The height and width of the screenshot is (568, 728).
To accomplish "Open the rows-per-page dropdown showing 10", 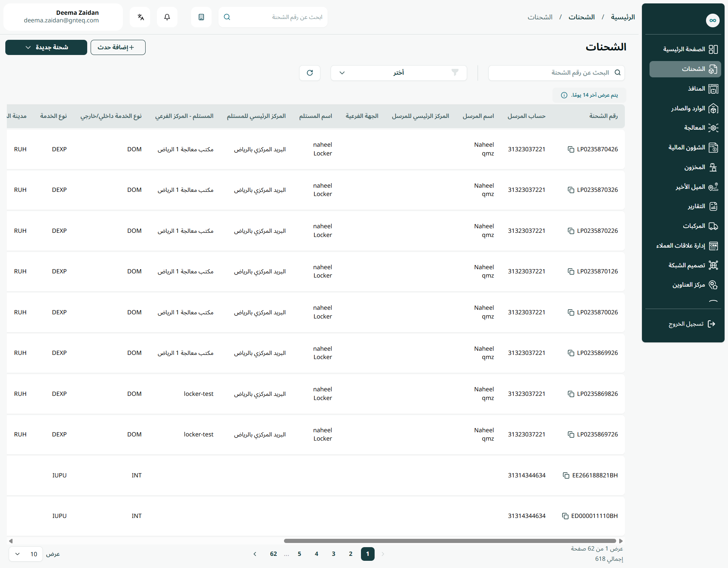I will click(26, 554).
